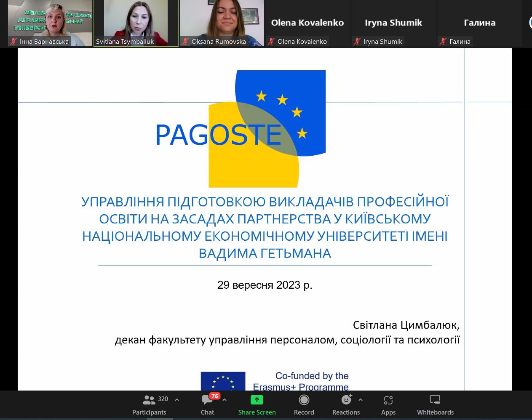Click the unread chat badge showing 76
The width and height of the screenshot is (532, 420).
[215, 396]
